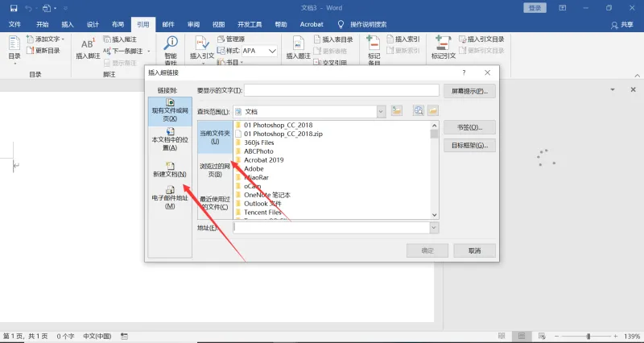Viewport: 644px width, 343px height.
Task: Select the 当前文件夹 tab
Action: pos(215,137)
